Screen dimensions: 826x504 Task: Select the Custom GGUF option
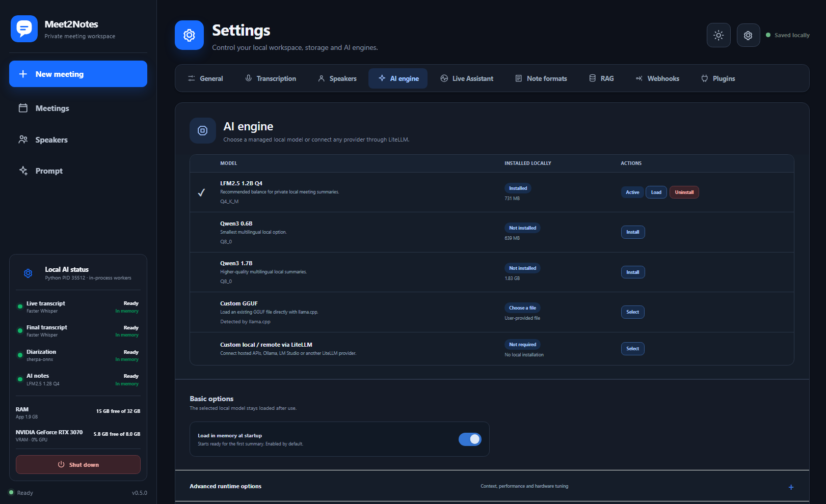point(632,312)
